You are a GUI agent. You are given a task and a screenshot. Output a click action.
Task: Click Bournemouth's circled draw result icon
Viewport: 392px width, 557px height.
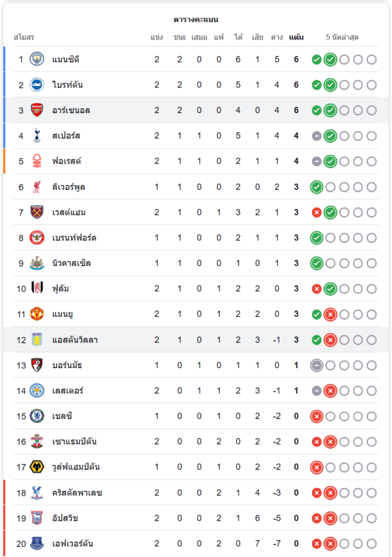click(317, 365)
